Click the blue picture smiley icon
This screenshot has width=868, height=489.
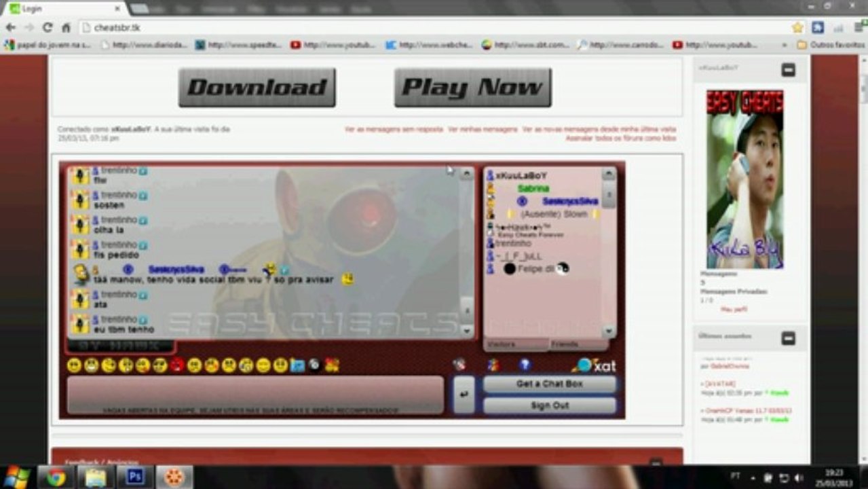click(x=297, y=365)
